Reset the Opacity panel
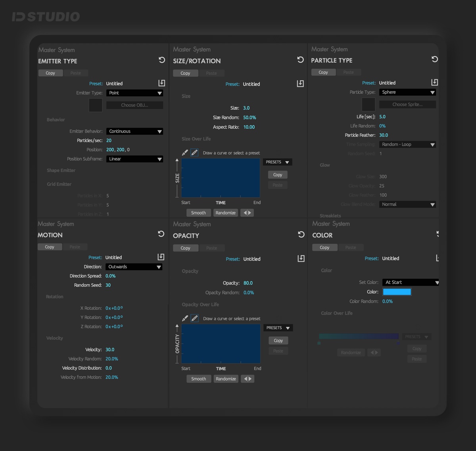This screenshot has width=476, height=451. [x=301, y=234]
